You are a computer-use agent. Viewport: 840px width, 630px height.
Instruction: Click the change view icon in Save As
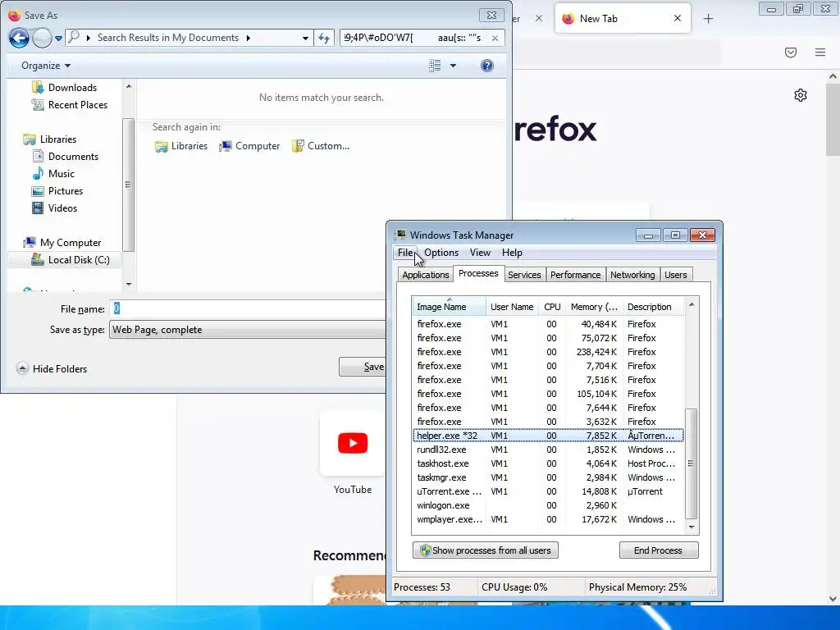pos(435,66)
